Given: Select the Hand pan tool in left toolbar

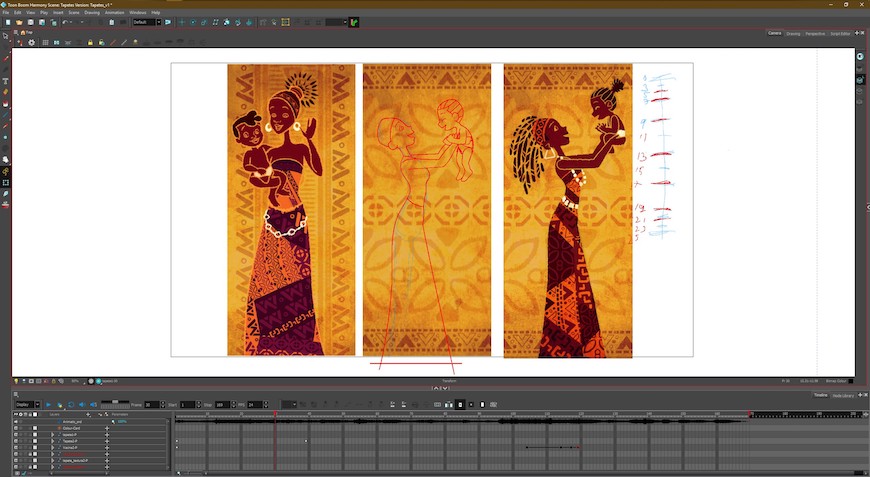Looking at the screenshot, I should pos(6,160).
